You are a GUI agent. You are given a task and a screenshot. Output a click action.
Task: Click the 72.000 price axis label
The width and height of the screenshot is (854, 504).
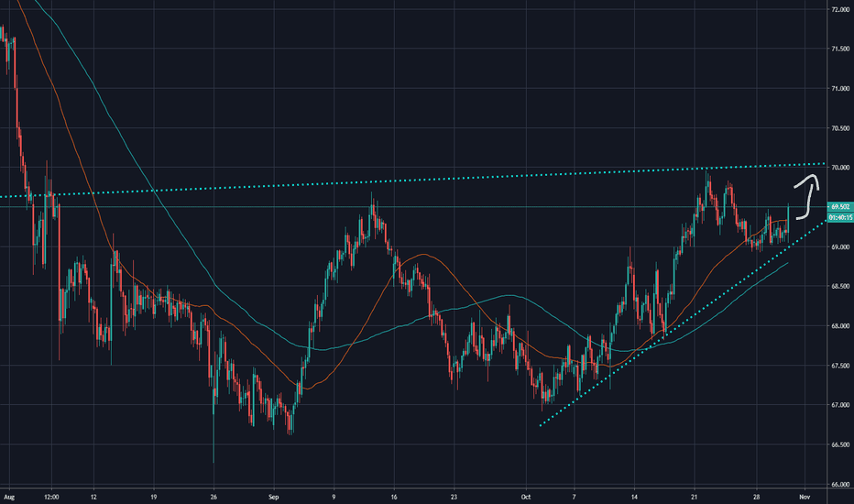pos(839,10)
